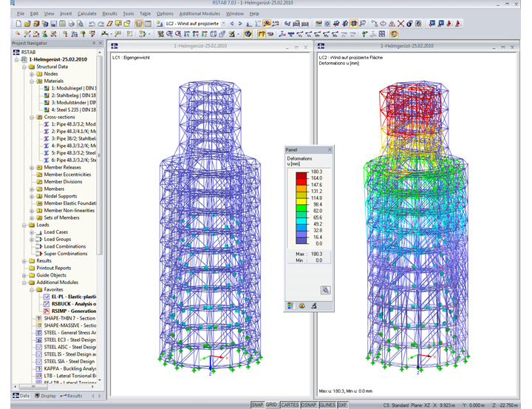
Task: Toggle the highlighted color panel button in second toolbar
Action: [x=394, y=34]
